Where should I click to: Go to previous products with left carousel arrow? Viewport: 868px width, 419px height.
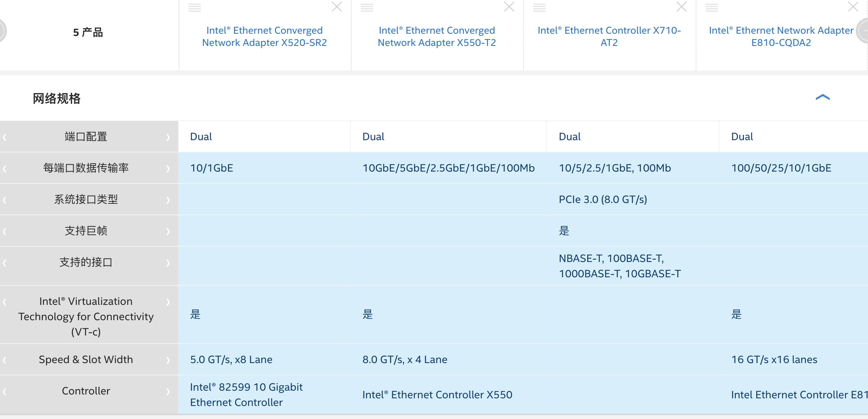coord(2,31)
